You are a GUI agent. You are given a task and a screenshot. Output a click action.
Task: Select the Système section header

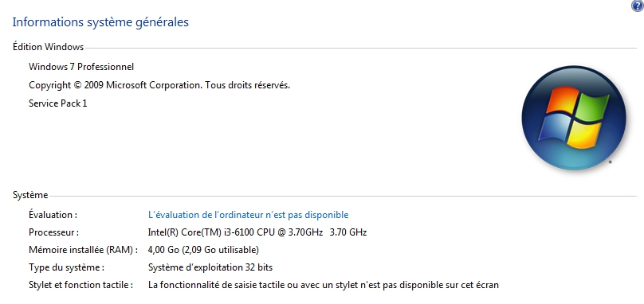coord(30,195)
